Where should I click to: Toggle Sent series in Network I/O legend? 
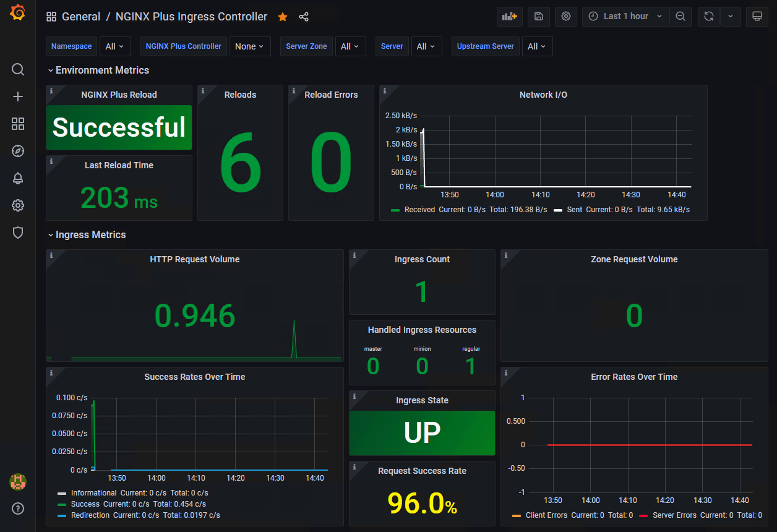(x=575, y=210)
